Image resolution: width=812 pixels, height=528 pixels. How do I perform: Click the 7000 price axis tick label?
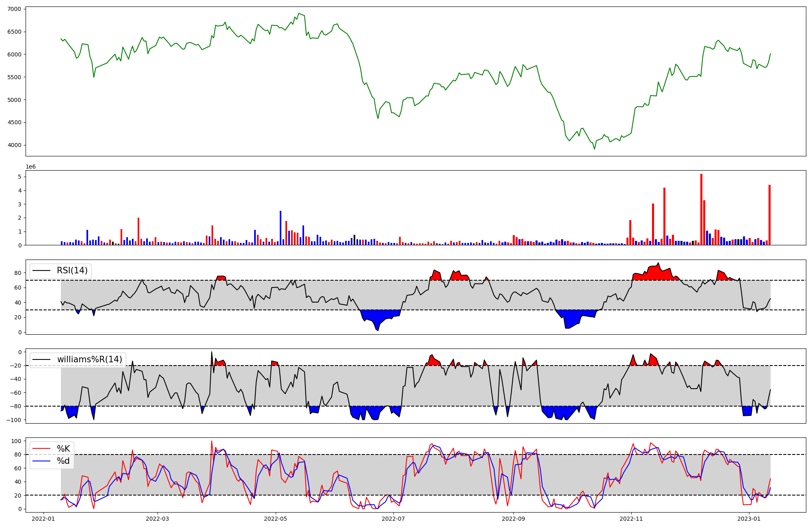click(14, 9)
